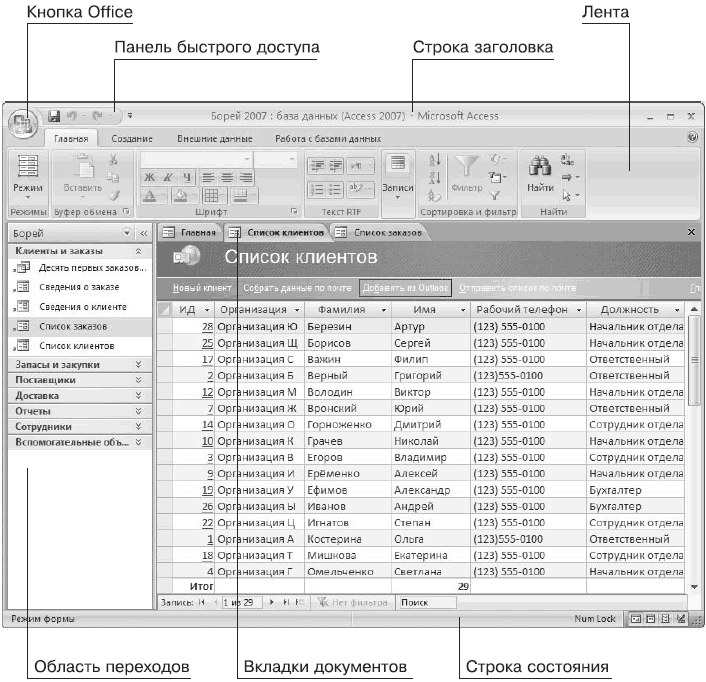Expand the Запасы и закупки group
The width and height of the screenshot is (706, 682).
[139, 365]
